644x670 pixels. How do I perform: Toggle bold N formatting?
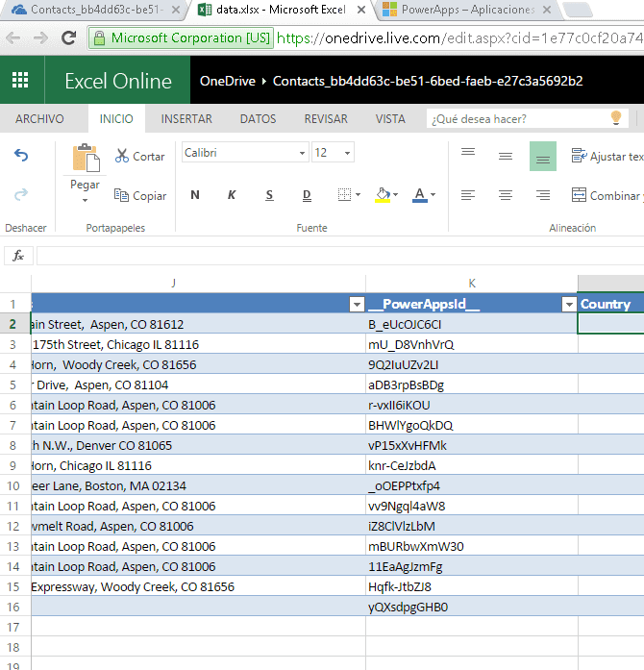(x=195, y=195)
